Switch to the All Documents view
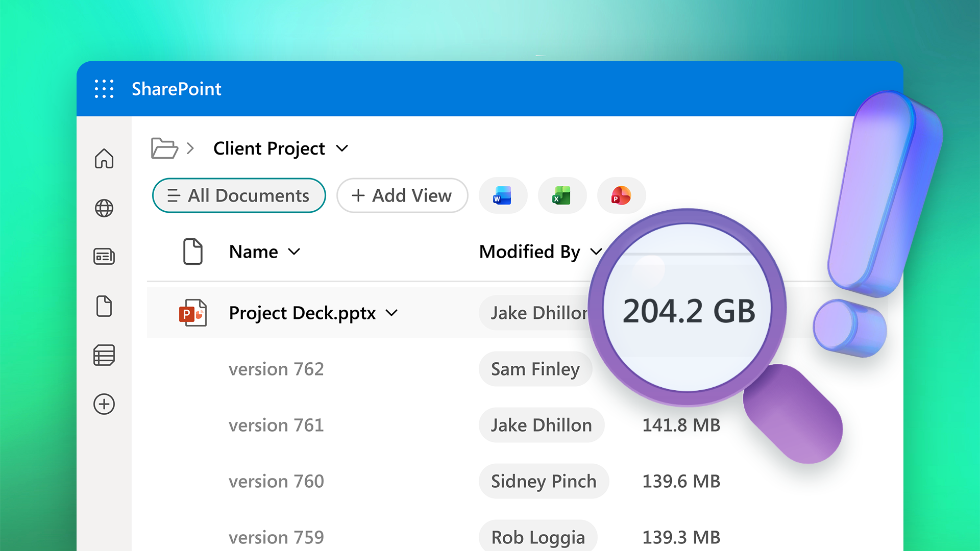Screen dimensions: 980x551 tap(239, 195)
